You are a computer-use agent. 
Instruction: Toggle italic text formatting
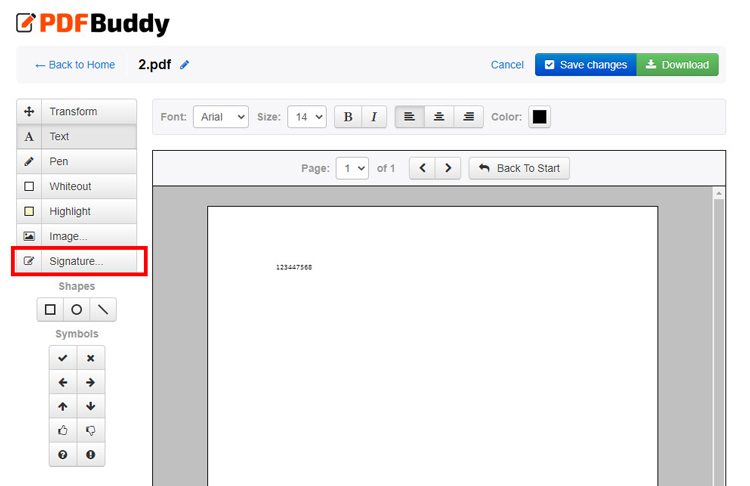pyautogui.click(x=373, y=117)
